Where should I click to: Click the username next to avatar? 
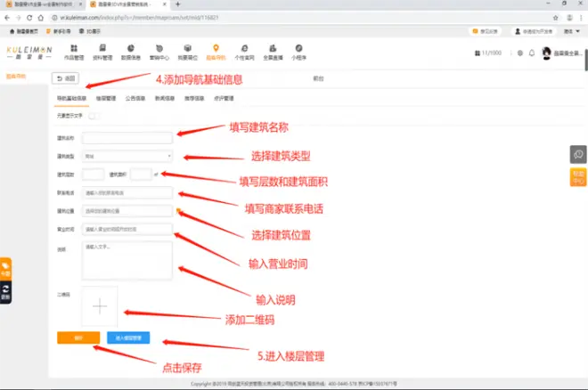[568, 53]
